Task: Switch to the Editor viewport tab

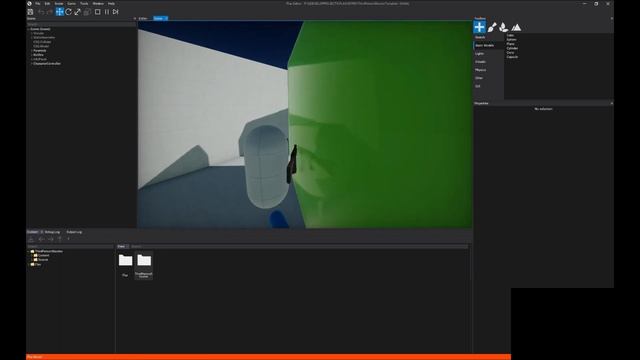Action: (x=143, y=18)
